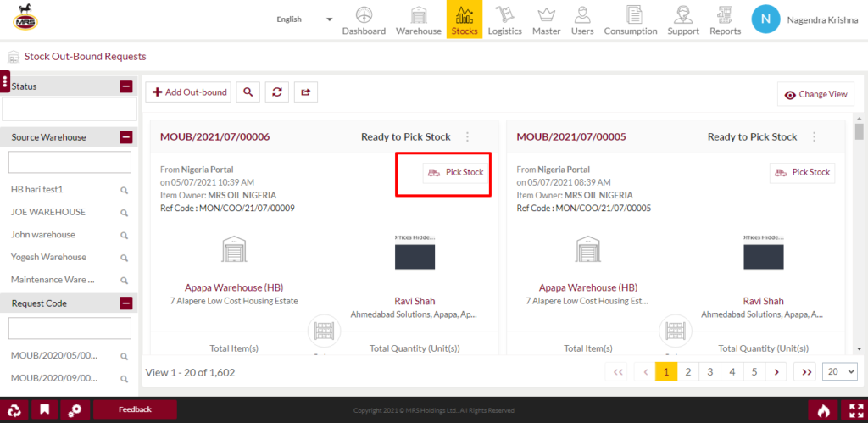
Task: Open the Logistics module
Action: (x=505, y=20)
